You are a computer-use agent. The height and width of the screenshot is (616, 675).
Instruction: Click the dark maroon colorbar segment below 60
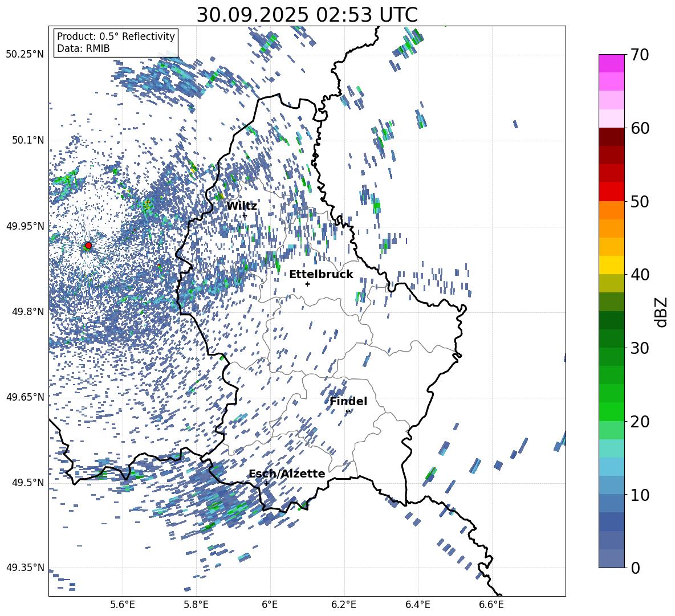(612, 137)
